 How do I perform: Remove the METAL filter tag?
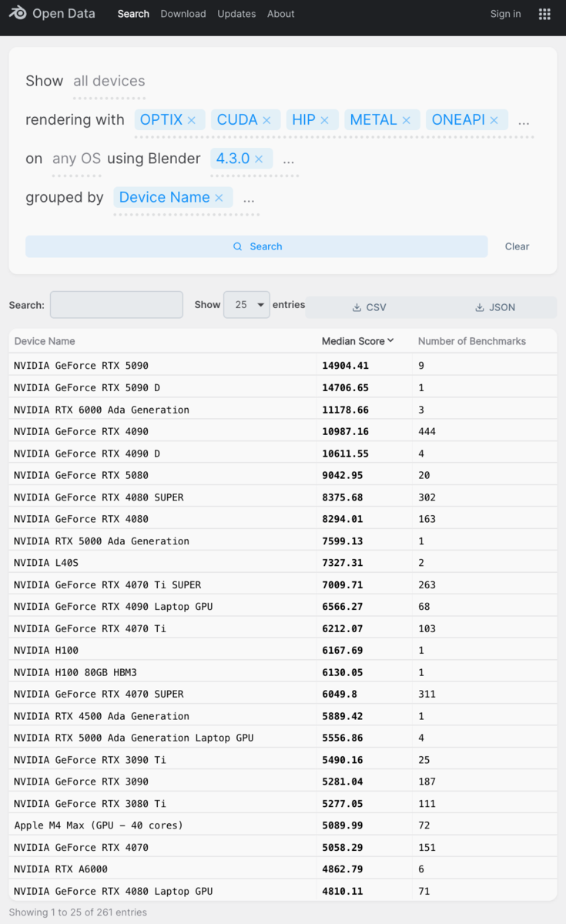coord(406,120)
